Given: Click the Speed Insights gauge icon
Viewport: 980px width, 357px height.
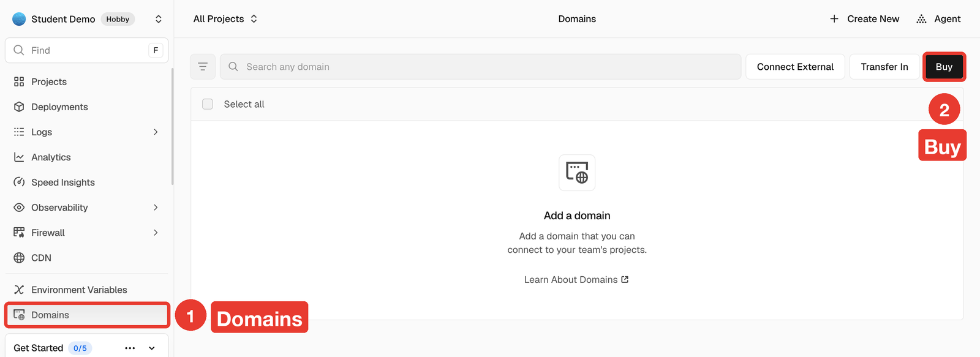Looking at the screenshot, I should tap(19, 182).
